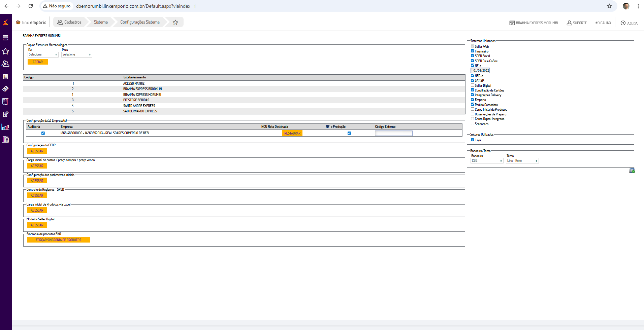Select the PIT STORE BEBIDAS row

(244, 100)
